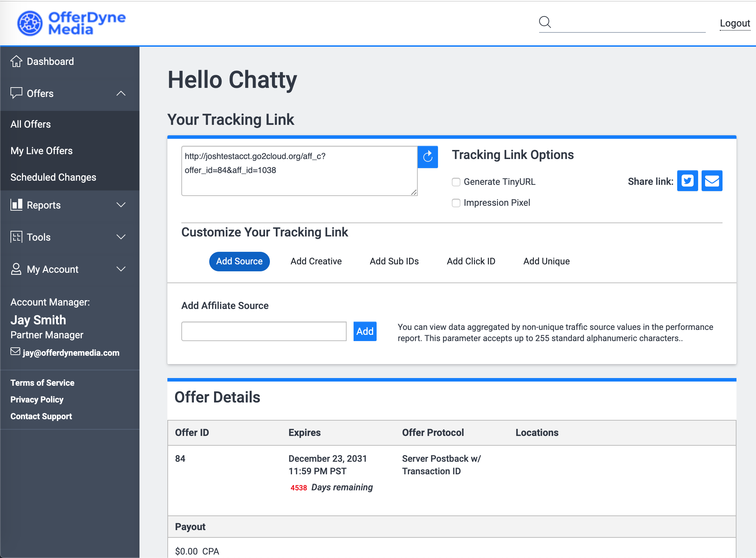Click jay@offerdynemedia.com email link

click(71, 353)
